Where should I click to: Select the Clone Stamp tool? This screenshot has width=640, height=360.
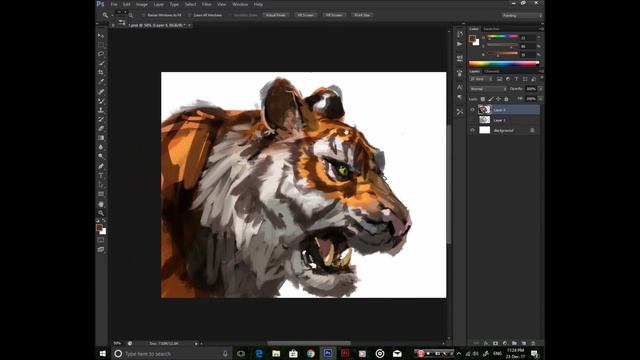point(101,110)
